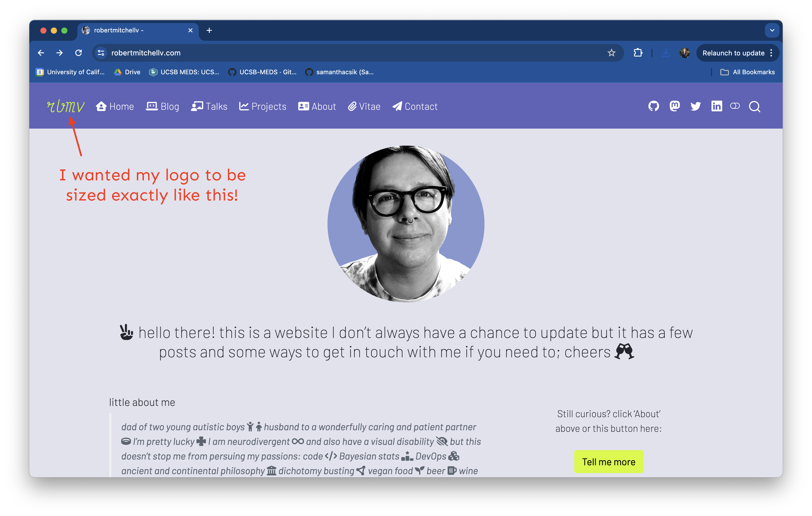Open the Twitter bird icon
This screenshot has width=812, height=516.
point(695,106)
